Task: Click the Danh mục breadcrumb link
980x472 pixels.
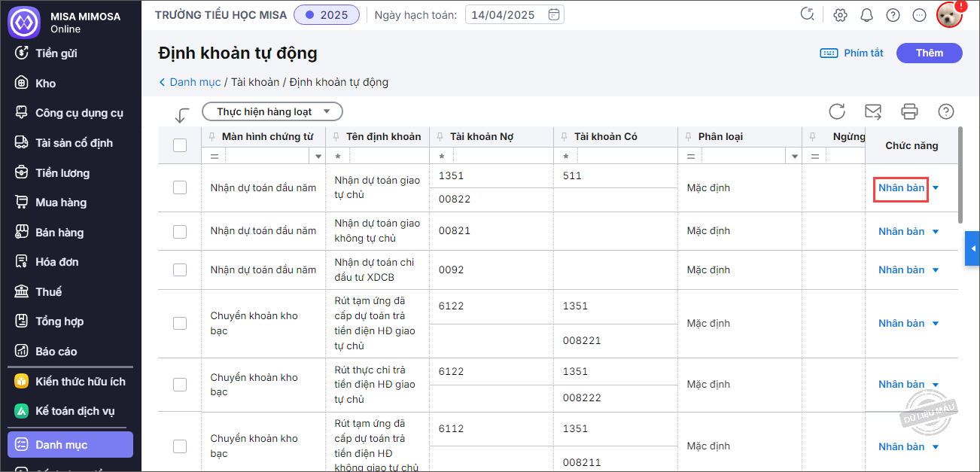Action: 194,82
